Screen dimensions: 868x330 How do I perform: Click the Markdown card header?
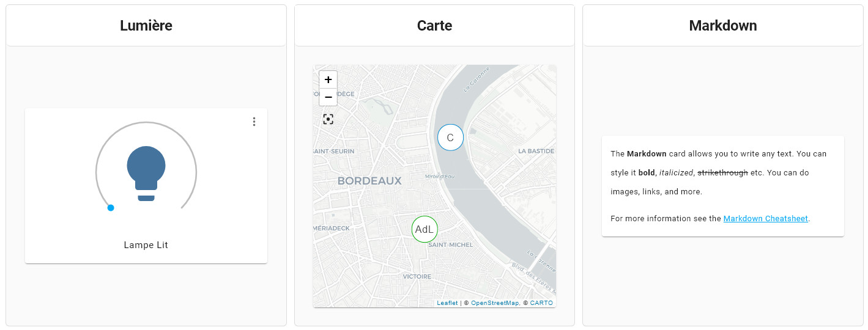click(723, 26)
